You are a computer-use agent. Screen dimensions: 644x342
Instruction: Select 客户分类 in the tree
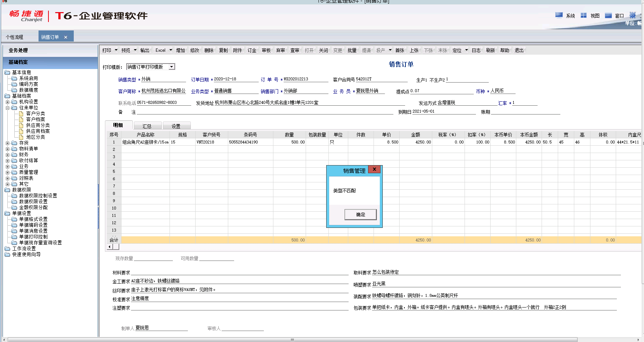pos(35,113)
